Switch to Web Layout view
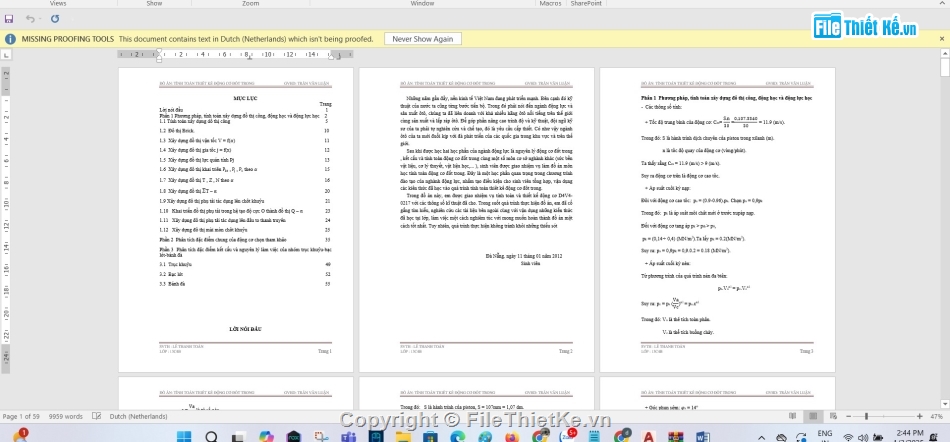Viewport: 950px width, 442px height. click(833, 417)
